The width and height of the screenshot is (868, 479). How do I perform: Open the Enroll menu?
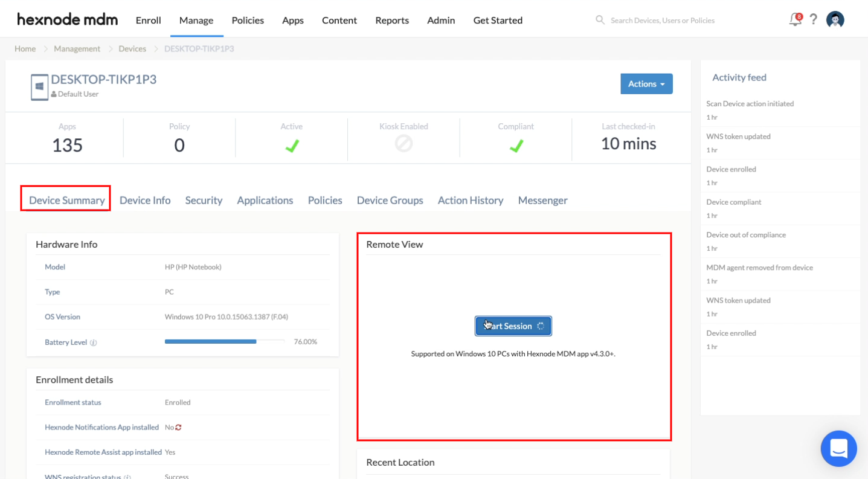pyautogui.click(x=148, y=20)
